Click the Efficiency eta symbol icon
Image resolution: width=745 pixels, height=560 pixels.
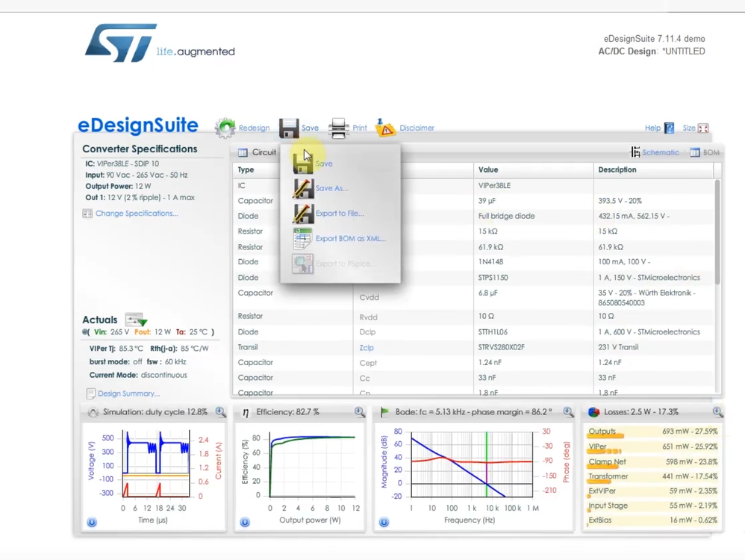[245, 412]
